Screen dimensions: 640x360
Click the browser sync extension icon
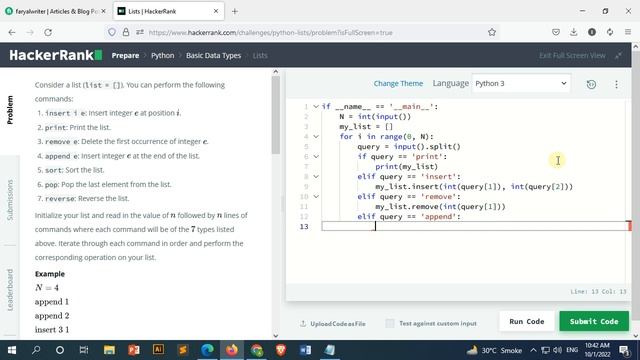[610, 32]
